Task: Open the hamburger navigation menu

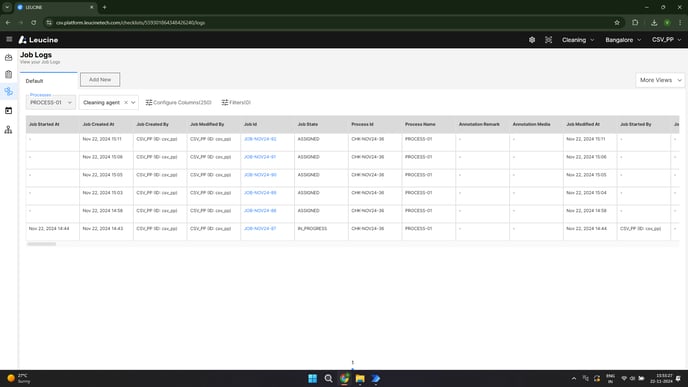Action: tap(9, 39)
